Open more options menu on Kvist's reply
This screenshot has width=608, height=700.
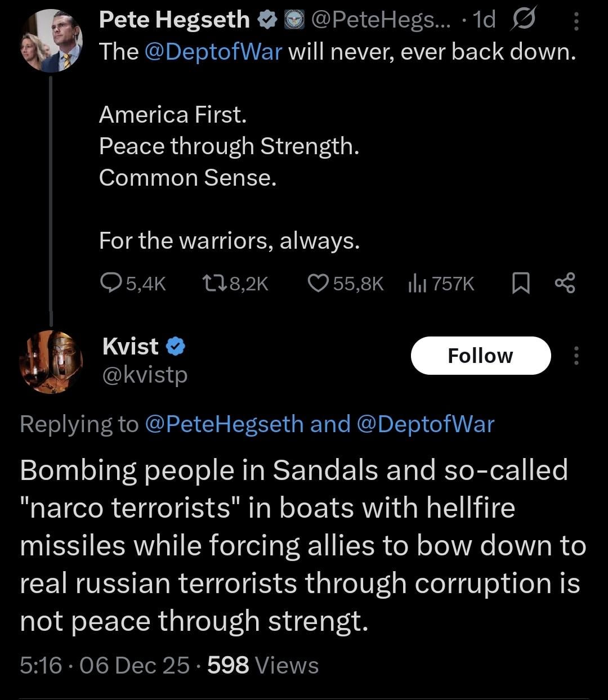pyautogui.click(x=576, y=356)
